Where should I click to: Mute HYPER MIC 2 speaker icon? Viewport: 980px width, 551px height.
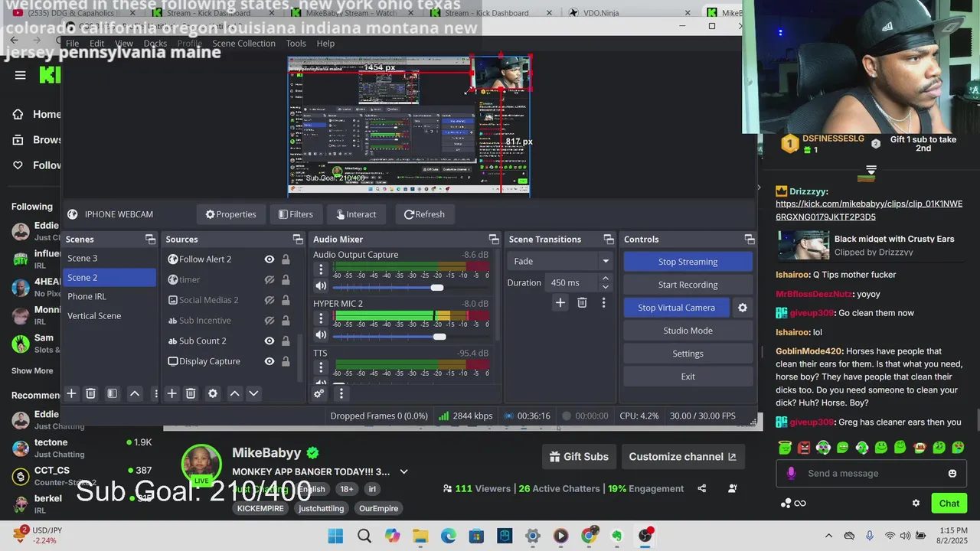(x=321, y=335)
